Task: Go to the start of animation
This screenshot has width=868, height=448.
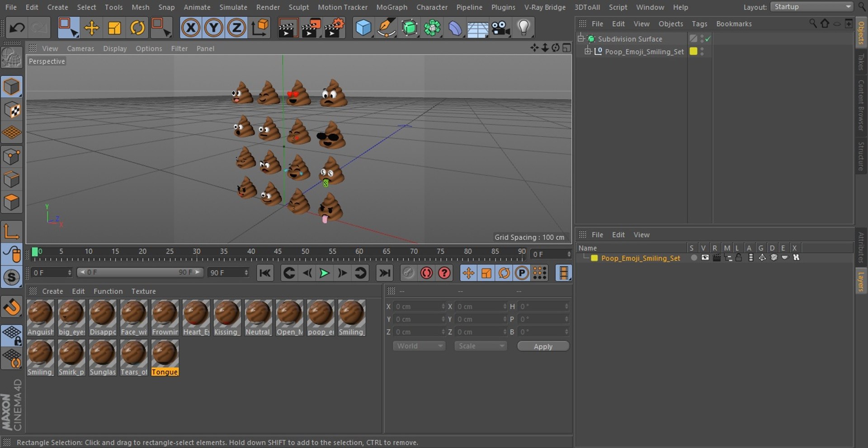Action: coord(265,273)
